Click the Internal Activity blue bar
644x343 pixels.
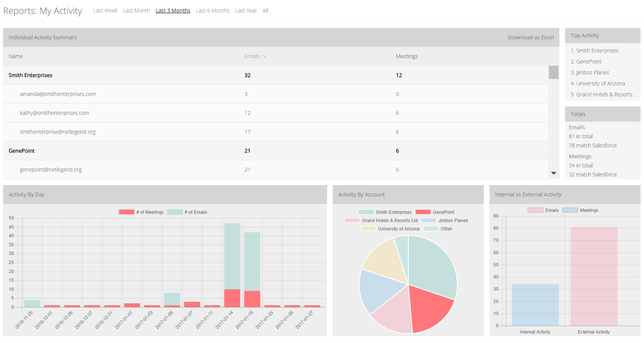535,305
